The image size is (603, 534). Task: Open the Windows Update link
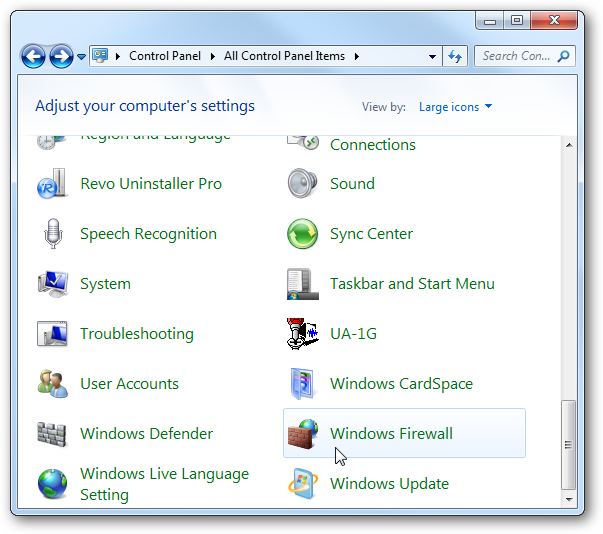click(x=390, y=484)
